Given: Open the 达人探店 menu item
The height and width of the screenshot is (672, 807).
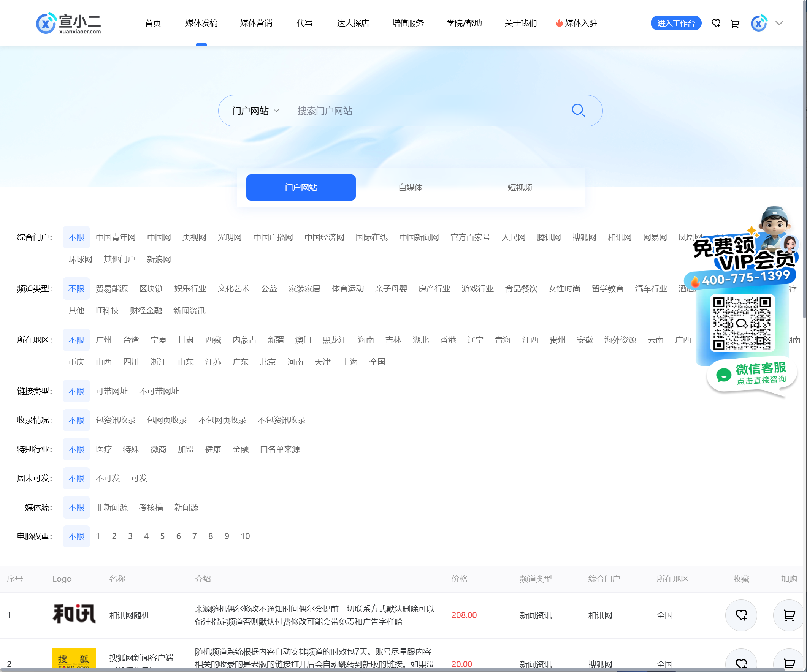Looking at the screenshot, I should coord(353,24).
